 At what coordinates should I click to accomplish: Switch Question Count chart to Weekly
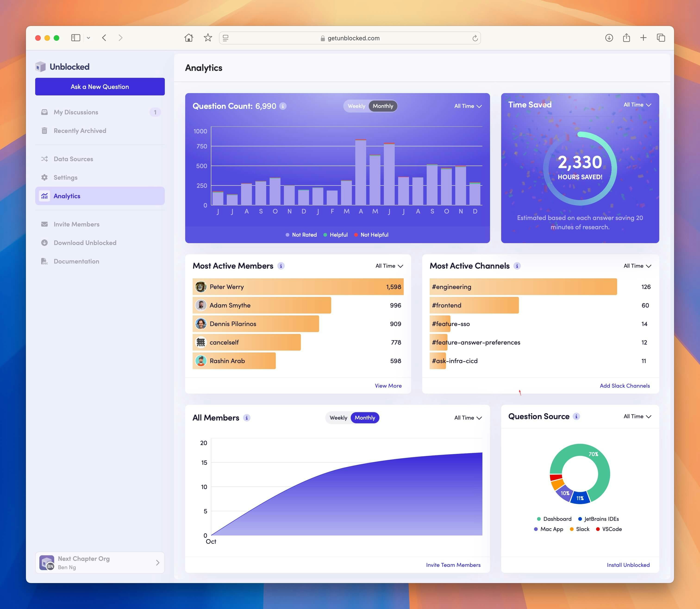(x=356, y=106)
